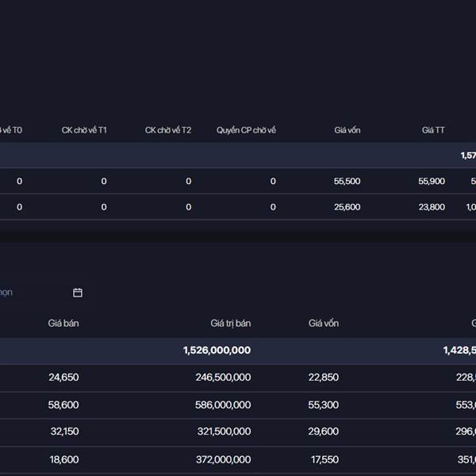476x476 pixels.
Task: Click the 1,526,000,000 total sell value
Action: click(x=217, y=351)
